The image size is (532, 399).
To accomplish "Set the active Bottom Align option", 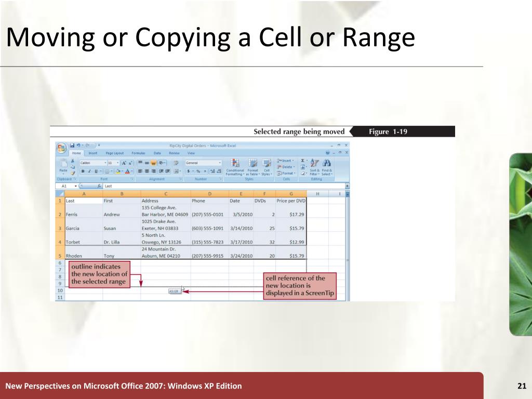I will click(153, 163).
